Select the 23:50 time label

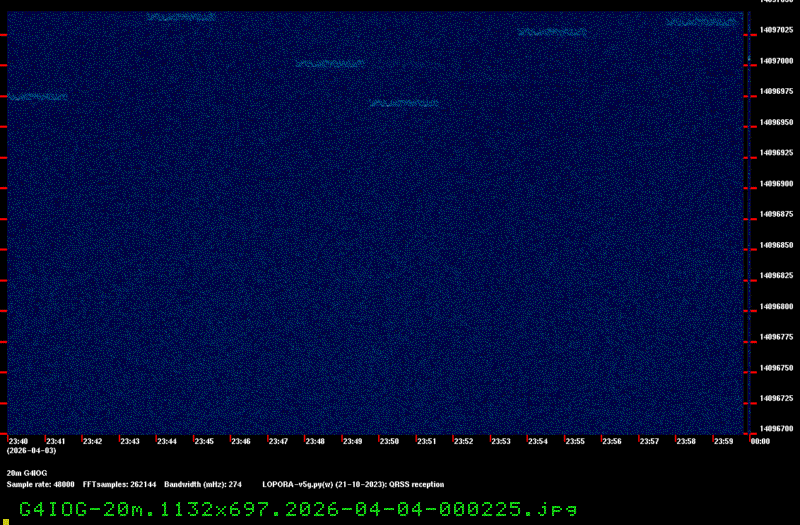click(x=389, y=441)
